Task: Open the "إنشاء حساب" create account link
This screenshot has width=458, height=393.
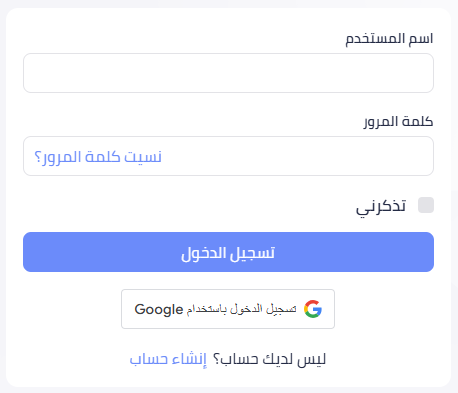Action: click(x=168, y=359)
